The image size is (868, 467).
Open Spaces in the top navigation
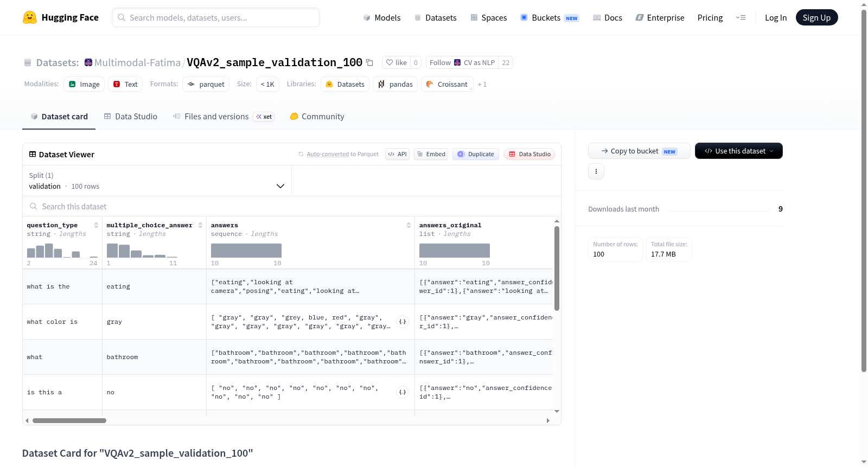pos(489,17)
